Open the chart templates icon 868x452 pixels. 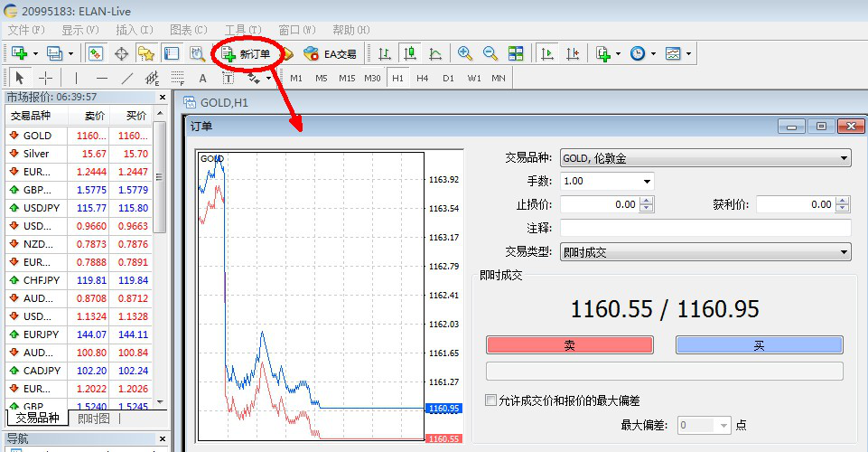click(673, 53)
